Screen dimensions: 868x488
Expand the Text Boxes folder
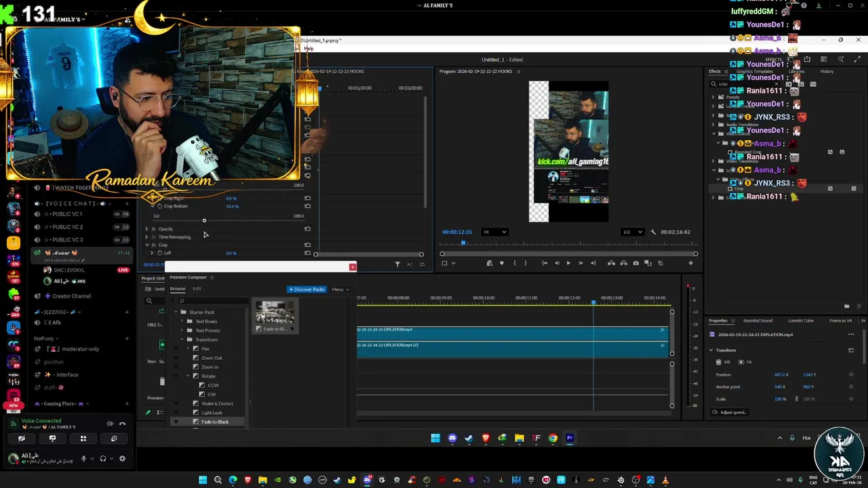[182, 321]
